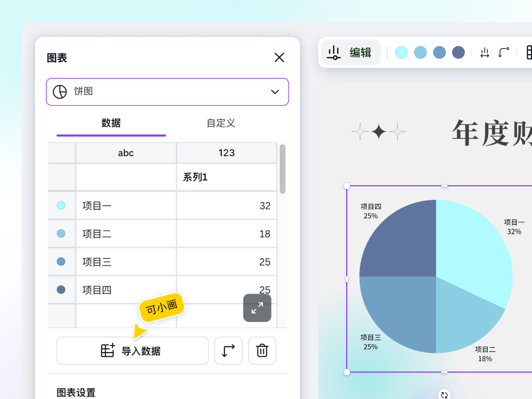Viewport: 532px width, 399px height.
Task: Select the value cell 18
Action: coord(226,234)
